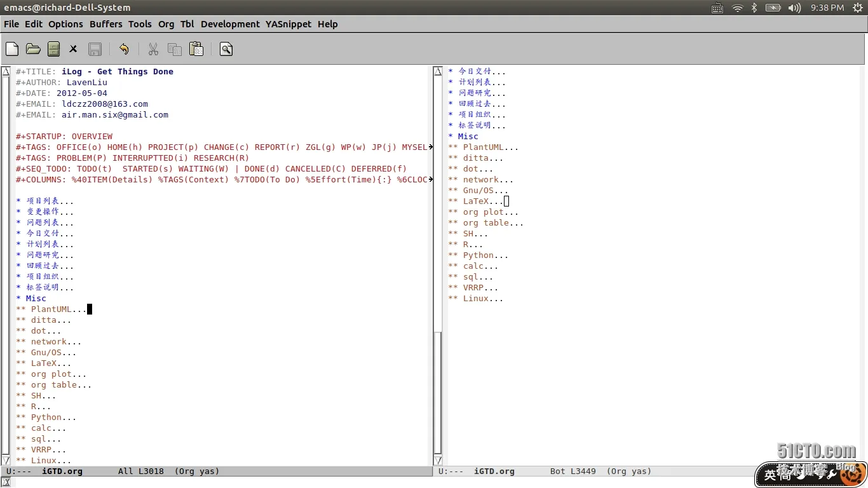Expand the network subheading in left pane
This screenshot has width=868, height=488.
tap(49, 342)
